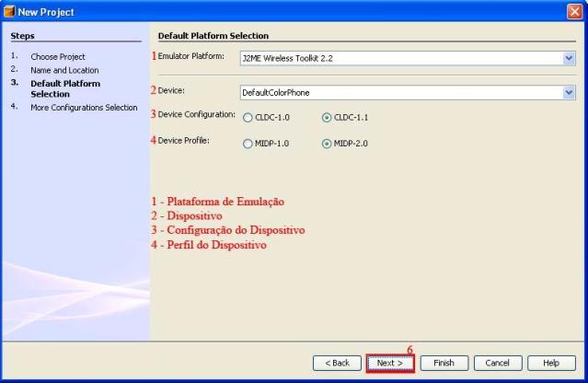Go back with the Back button
Screen dimensions: 588x383
337,363
